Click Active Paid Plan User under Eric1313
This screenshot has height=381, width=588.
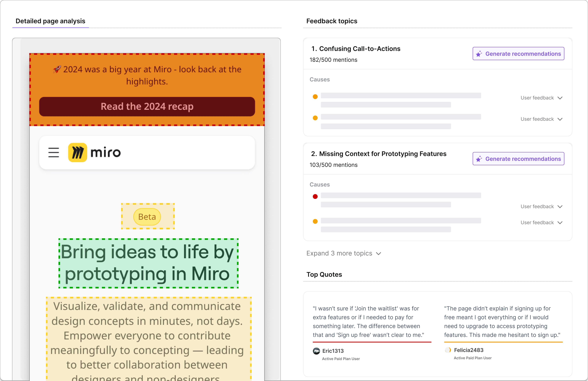(x=341, y=359)
